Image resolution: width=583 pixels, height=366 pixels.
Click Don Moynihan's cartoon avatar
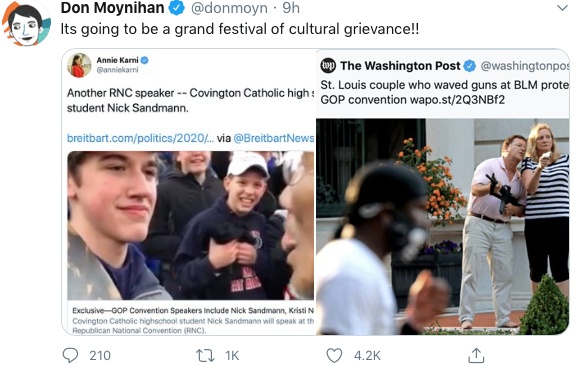point(26,23)
